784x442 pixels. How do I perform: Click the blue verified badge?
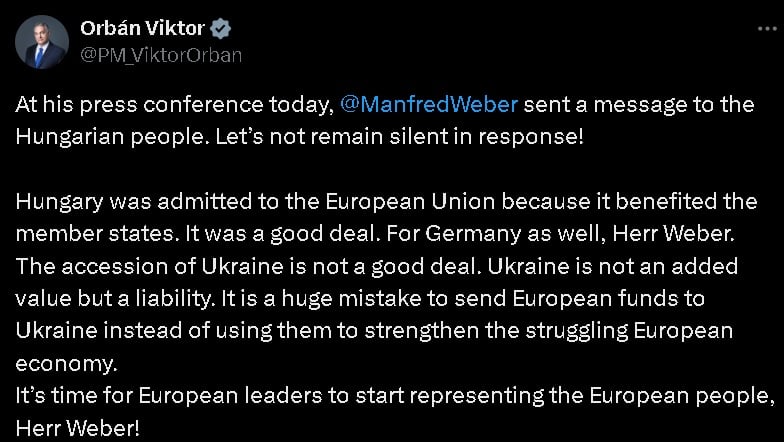point(220,29)
